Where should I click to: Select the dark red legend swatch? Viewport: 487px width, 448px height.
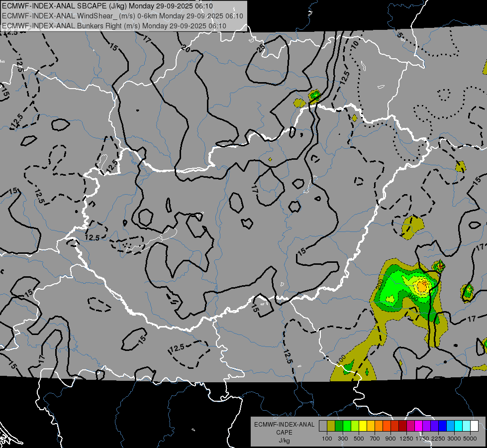coord(403,426)
